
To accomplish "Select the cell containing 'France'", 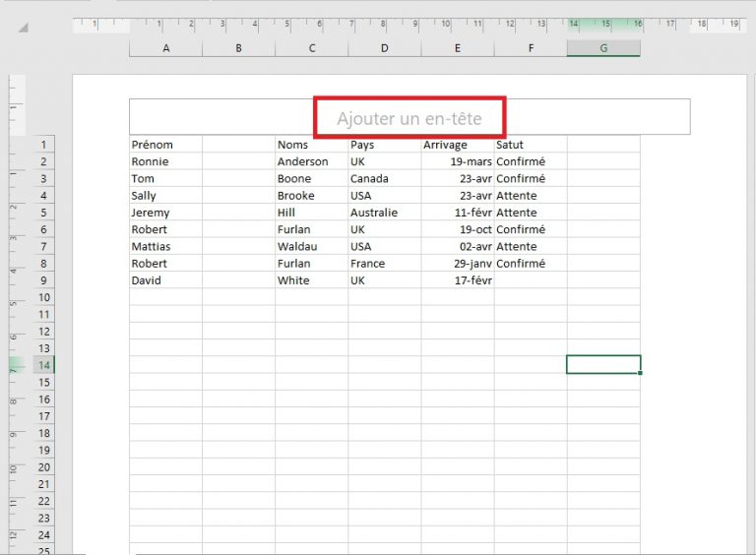I will click(385, 264).
